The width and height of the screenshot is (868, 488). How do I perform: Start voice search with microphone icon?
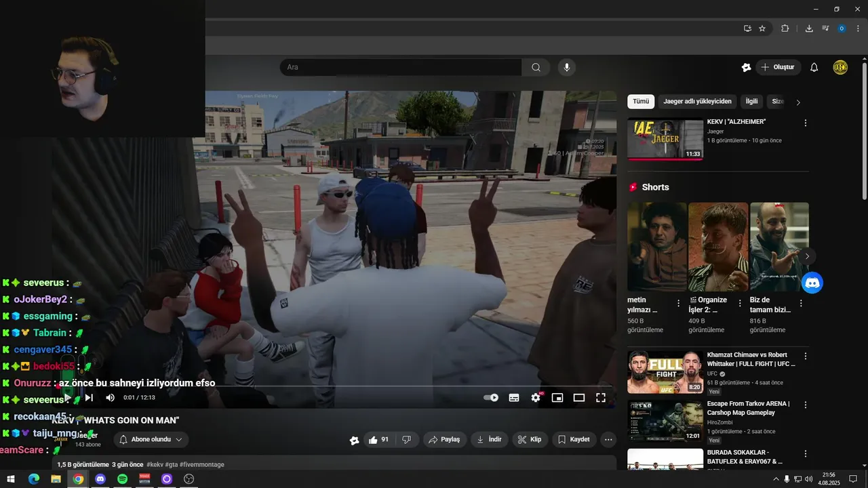pos(567,67)
